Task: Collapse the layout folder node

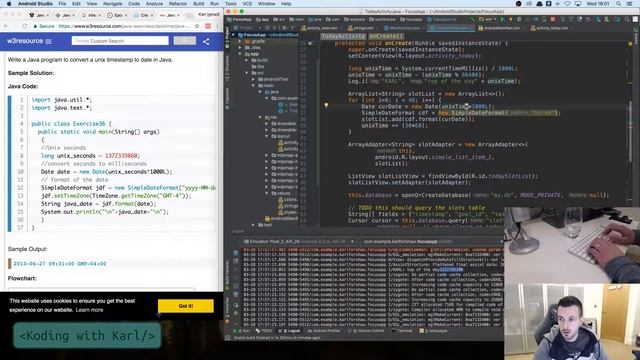Action: (267, 136)
